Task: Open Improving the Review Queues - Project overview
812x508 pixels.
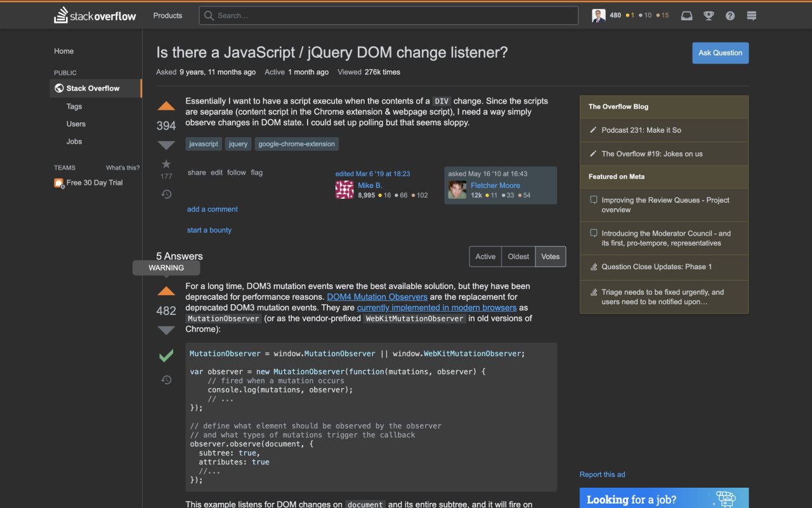Action: click(x=665, y=205)
